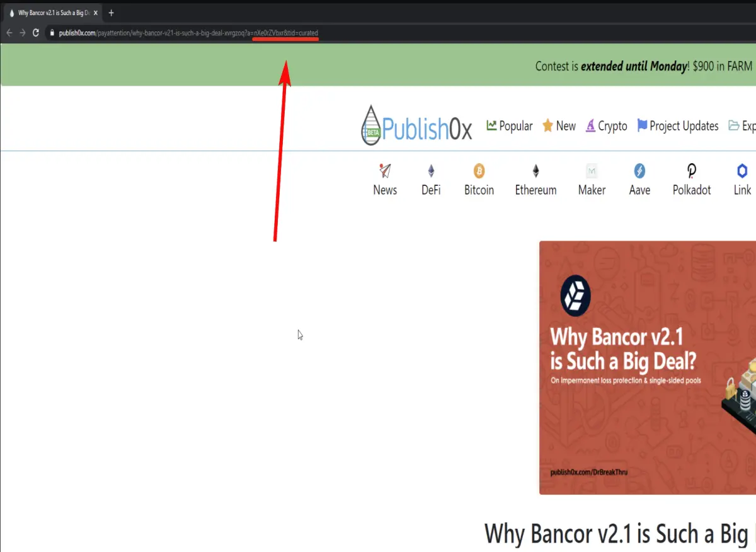Viewport: 756px width, 552px height.
Task: Open the New posts section
Action: [559, 126]
